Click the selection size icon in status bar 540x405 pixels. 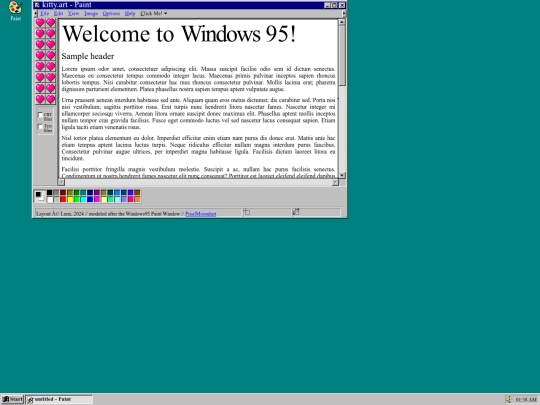pos(296,212)
